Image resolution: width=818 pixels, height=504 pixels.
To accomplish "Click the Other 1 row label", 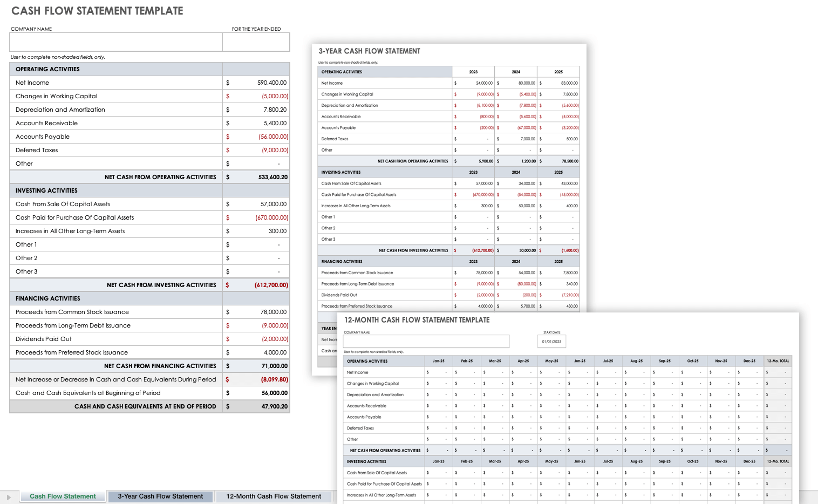I will [26, 244].
